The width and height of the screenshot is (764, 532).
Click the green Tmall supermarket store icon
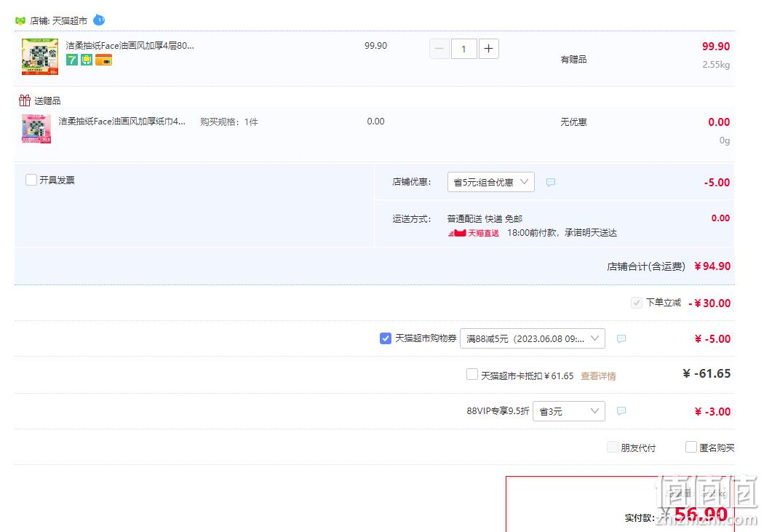click(x=20, y=20)
